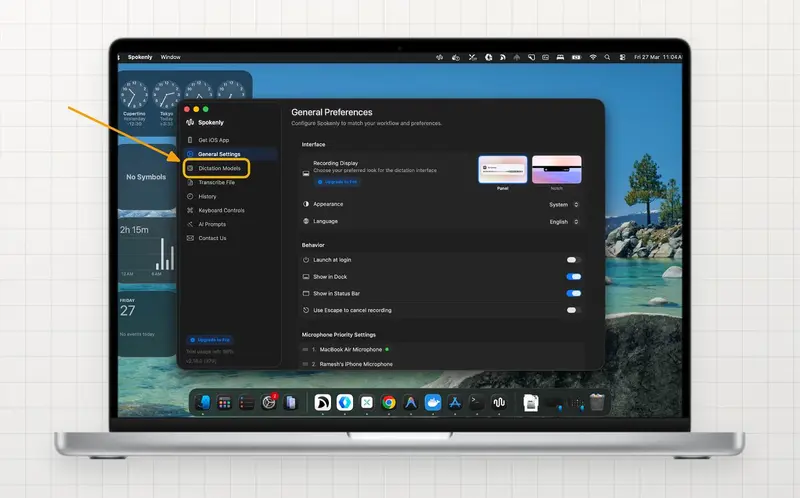Image resolution: width=800 pixels, height=498 pixels.
Task: Open Terminal from the dock
Action: (477, 403)
